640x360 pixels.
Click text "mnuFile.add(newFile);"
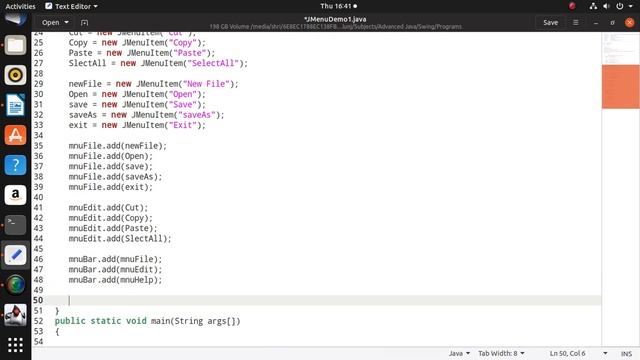118,146
